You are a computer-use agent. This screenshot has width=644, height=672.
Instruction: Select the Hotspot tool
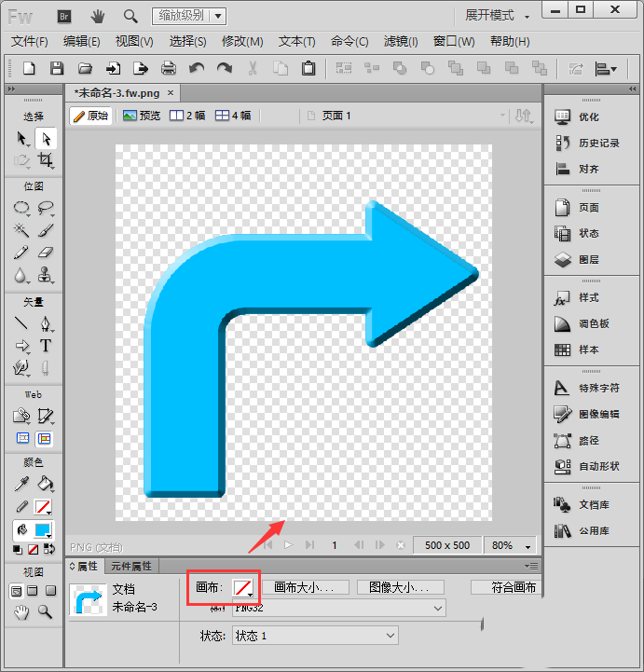pos(21,416)
